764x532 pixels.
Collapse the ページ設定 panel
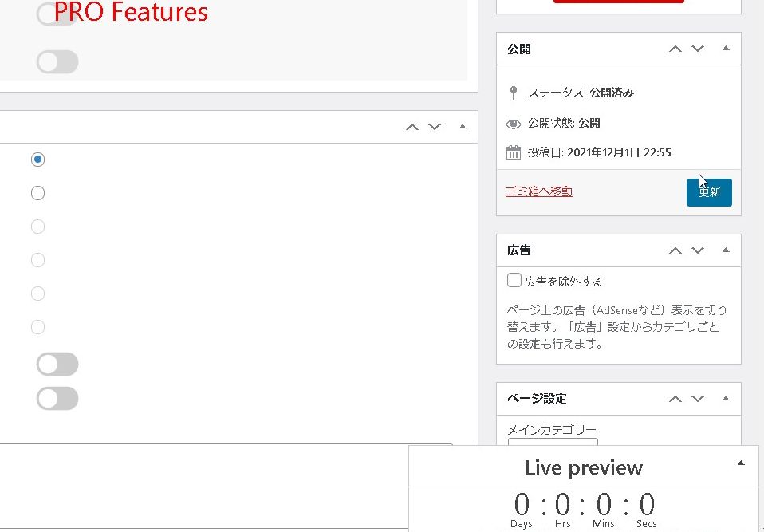[x=725, y=399]
